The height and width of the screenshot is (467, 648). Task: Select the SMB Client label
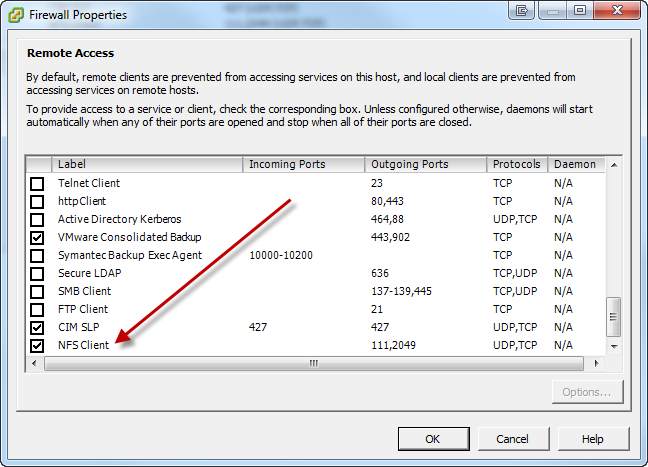(x=85, y=291)
